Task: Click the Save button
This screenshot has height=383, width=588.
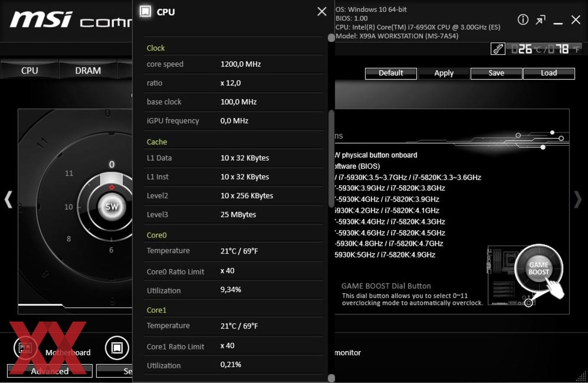Action: pyautogui.click(x=496, y=73)
